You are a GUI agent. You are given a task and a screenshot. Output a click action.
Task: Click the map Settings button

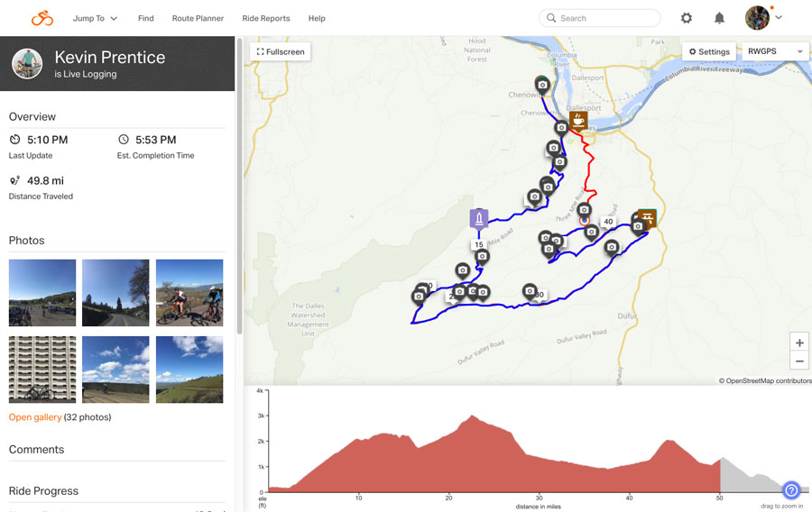coord(709,51)
